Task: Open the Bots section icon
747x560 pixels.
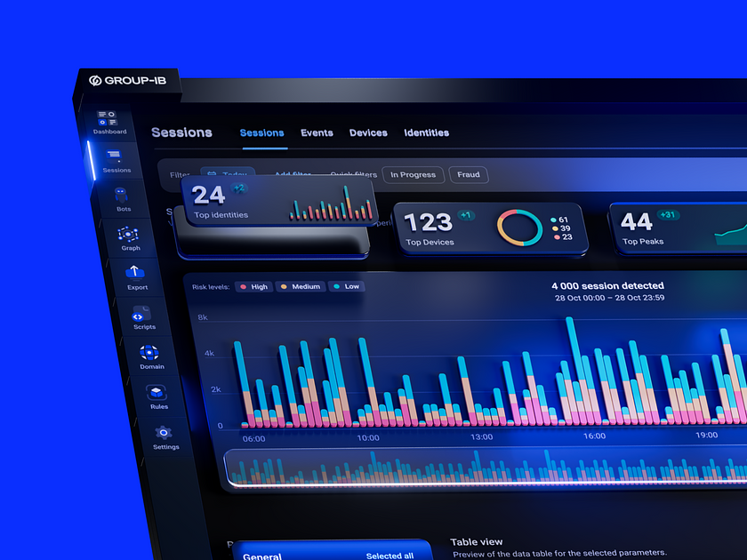Action: point(123,196)
